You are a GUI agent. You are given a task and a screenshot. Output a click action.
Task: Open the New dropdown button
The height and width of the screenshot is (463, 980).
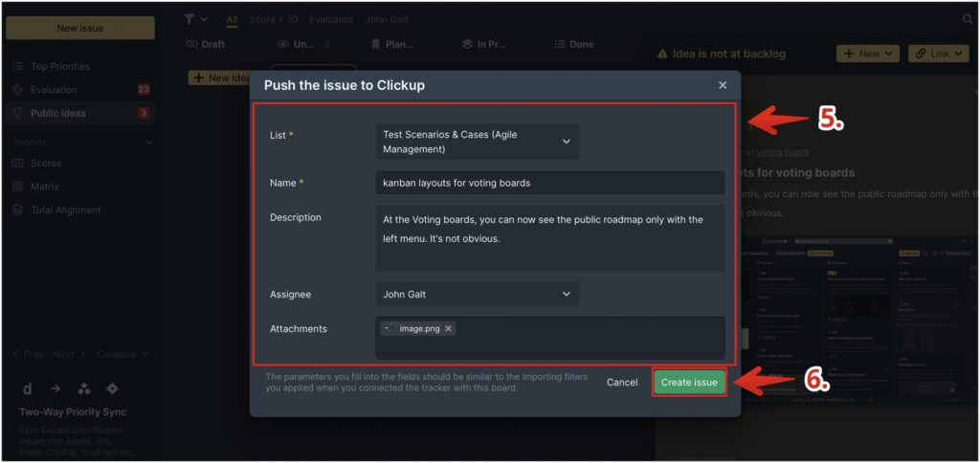(x=867, y=54)
